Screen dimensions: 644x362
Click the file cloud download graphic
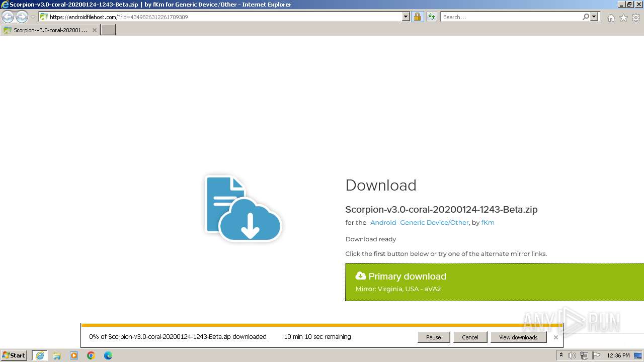pyautogui.click(x=243, y=208)
